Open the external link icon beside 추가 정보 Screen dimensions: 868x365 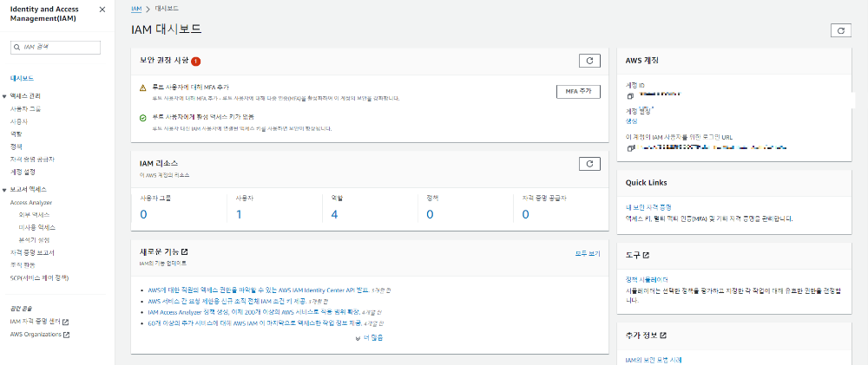[663, 336]
